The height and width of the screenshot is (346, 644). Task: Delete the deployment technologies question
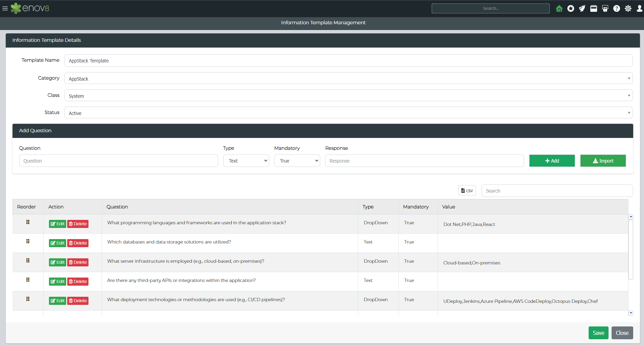pos(78,301)
